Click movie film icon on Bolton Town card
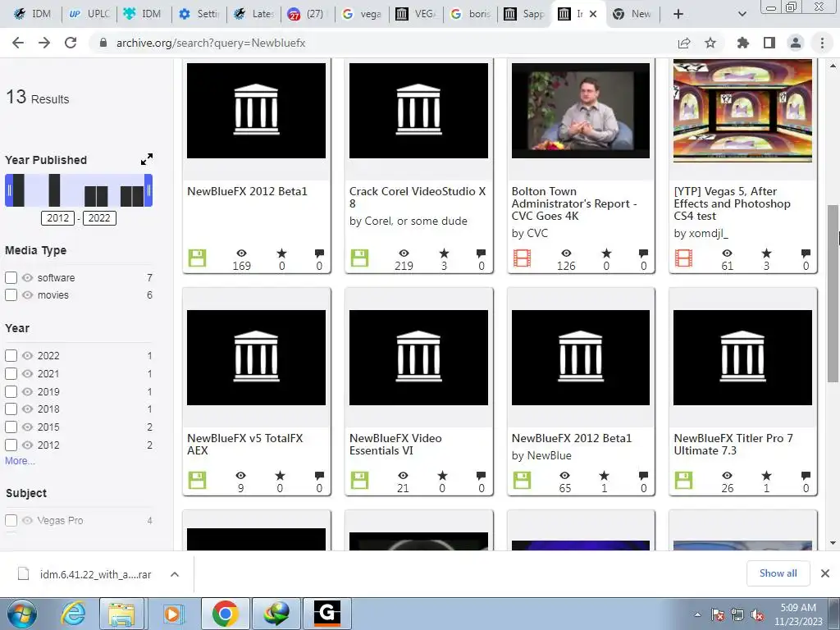Image resolution: width=840 pixels, height=630 pixels. point(522,258)
